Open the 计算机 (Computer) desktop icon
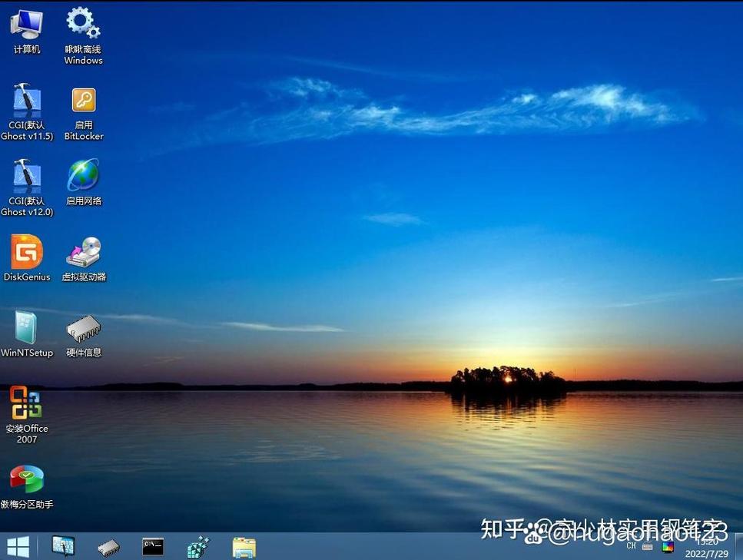Image resolution: width=743 pixels, height=560 pixels. coord(27,31)
